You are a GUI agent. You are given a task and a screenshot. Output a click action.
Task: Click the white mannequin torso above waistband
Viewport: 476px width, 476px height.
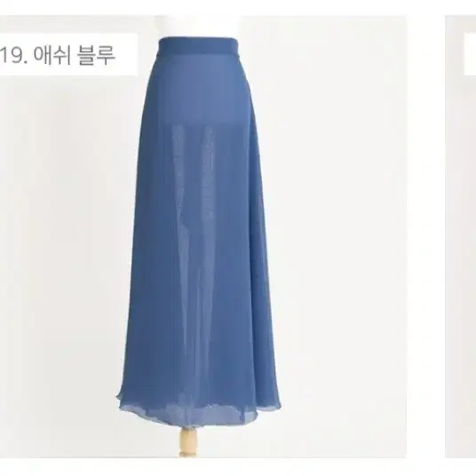point(199,26)
